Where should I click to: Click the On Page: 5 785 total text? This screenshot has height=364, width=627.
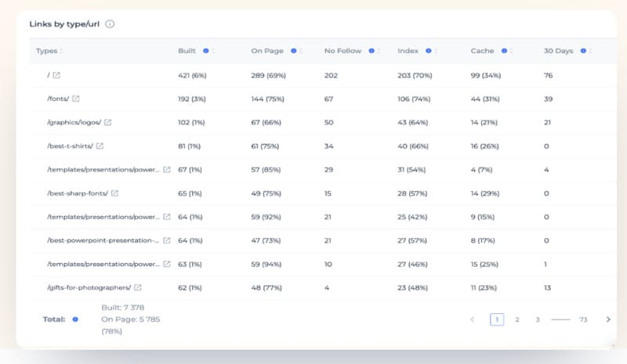pos(130,319)
